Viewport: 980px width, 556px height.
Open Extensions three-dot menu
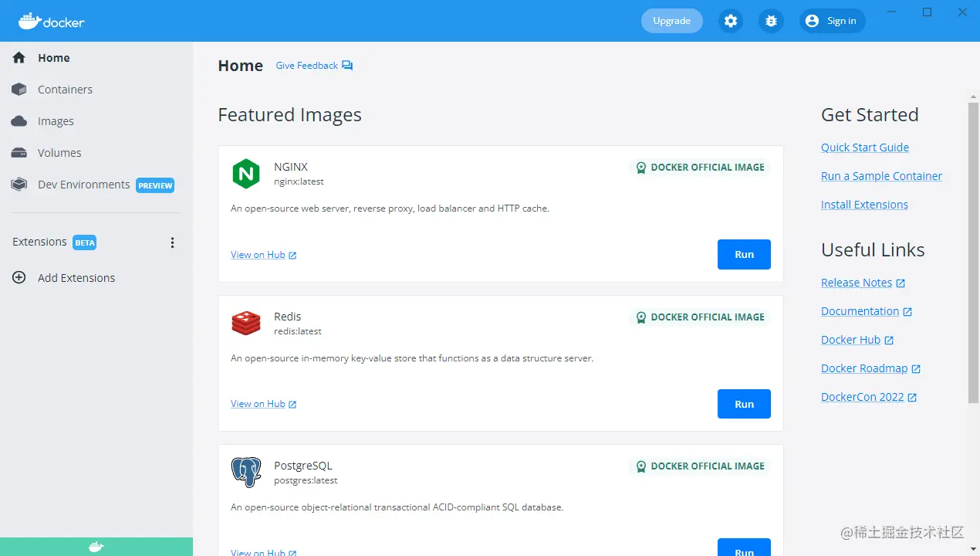pos(172,242)
